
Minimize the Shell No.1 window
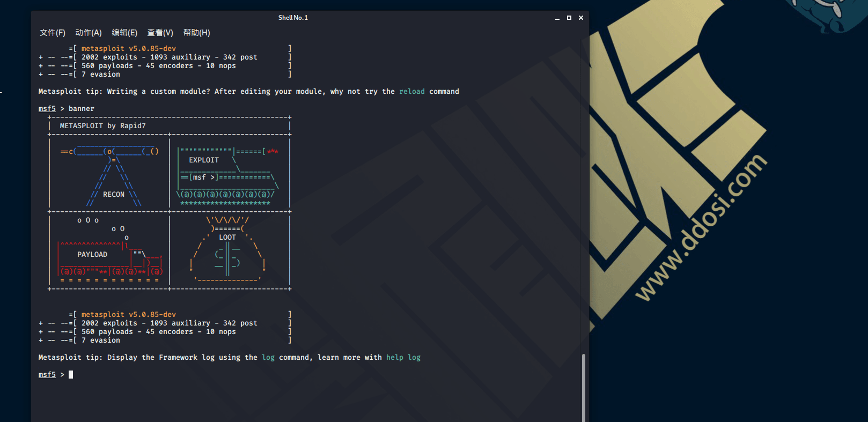557,18
